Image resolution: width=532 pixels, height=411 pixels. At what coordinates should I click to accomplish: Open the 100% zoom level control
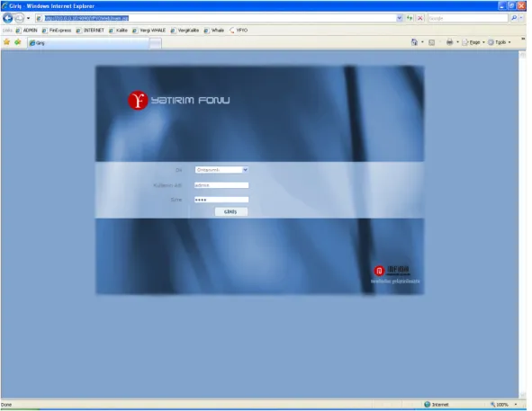[504, 405]
